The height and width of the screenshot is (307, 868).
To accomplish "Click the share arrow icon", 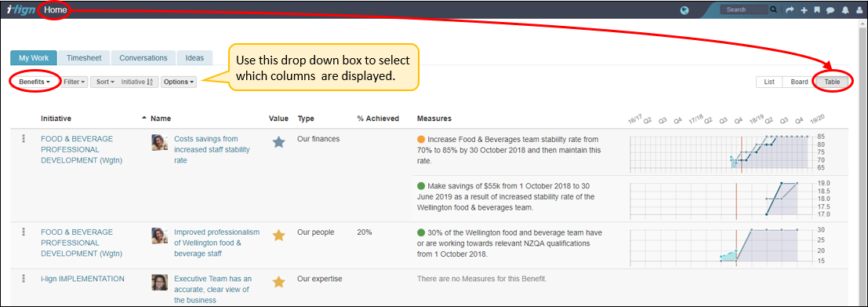I will click(x=790, y=10).
